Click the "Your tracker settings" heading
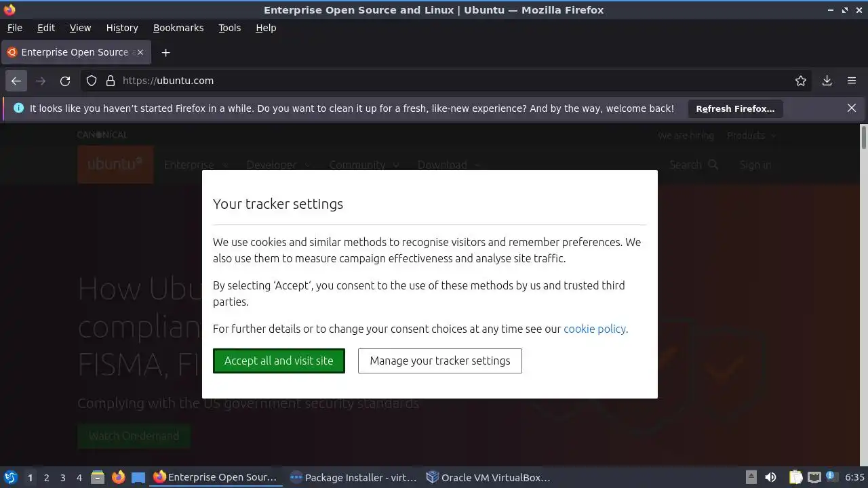 click(x=278, y=204)
